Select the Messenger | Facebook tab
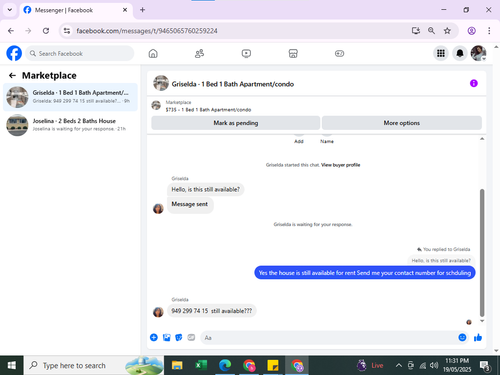The width and height of the screenshot is (500, 375). (x=75, y=10)
